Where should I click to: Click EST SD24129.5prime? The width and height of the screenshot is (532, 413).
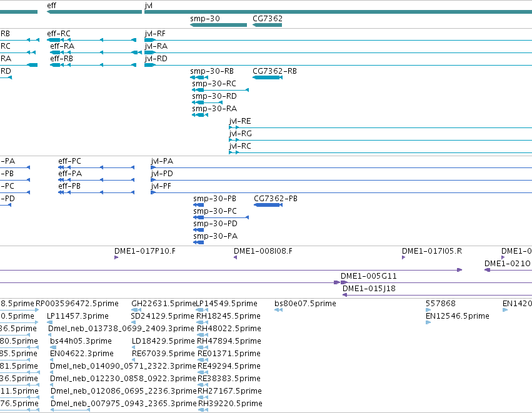133,322
